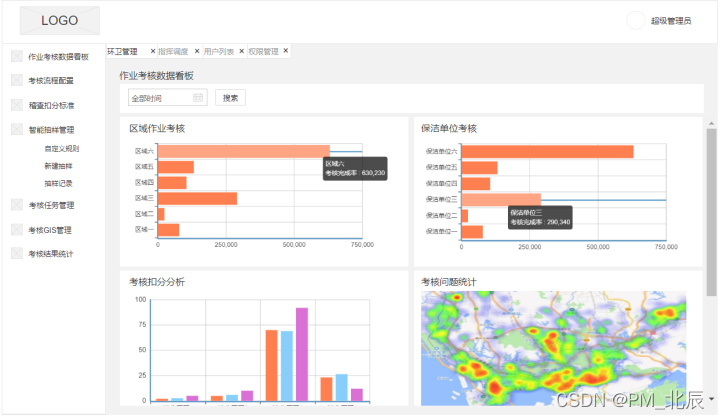Click the vertical scrollbar thumb
Image resolution: width=720 pixels, height=419 pixels.
(711, 212)
